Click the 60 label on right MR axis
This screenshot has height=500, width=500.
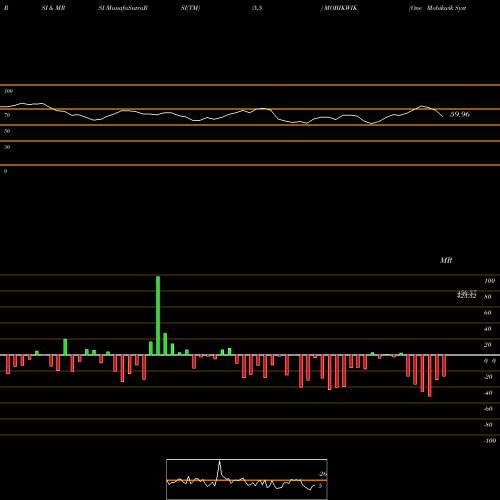tap(487, 313)
